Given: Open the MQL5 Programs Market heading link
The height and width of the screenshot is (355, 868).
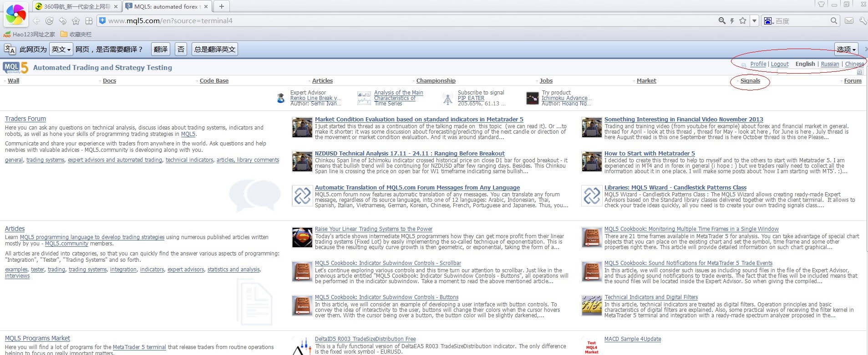Looking at the screenshot, I should point(37,338).
